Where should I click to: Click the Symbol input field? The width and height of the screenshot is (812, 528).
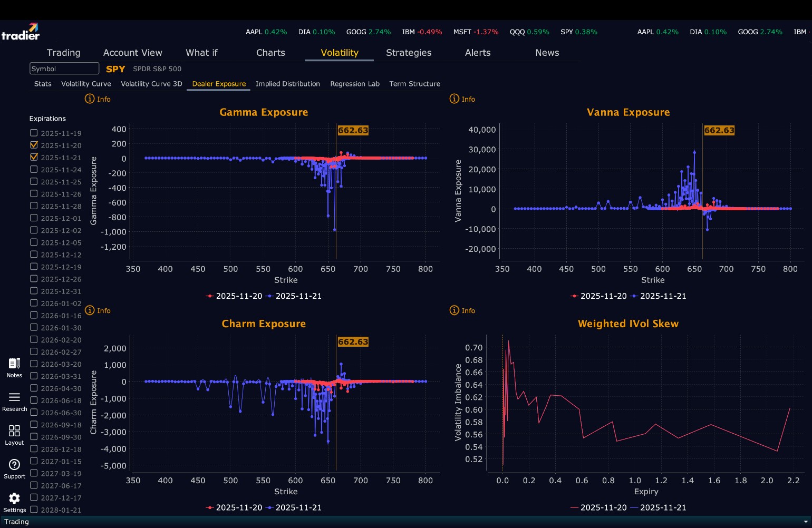click(x=64, y=69)
